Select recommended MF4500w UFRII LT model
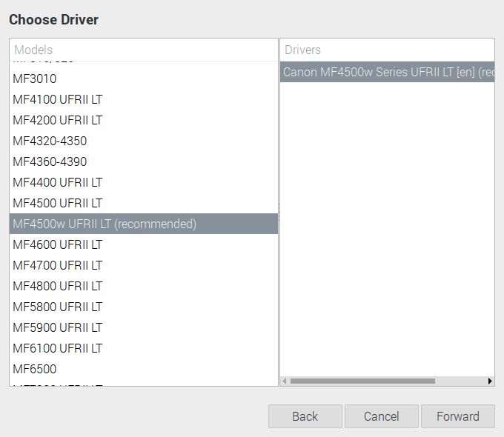Screen dimensions: 504x437 pos(105,224)
